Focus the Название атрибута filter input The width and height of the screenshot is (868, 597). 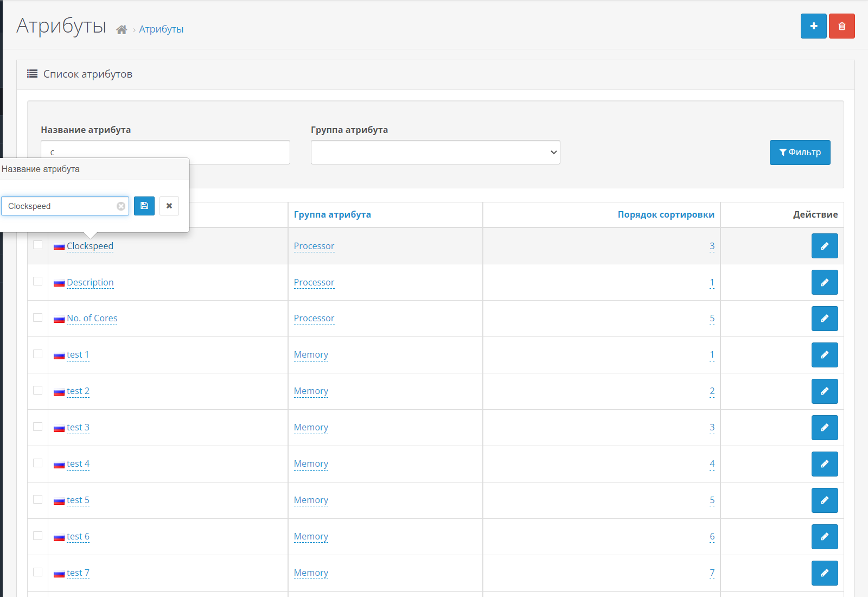click(165, 153)
